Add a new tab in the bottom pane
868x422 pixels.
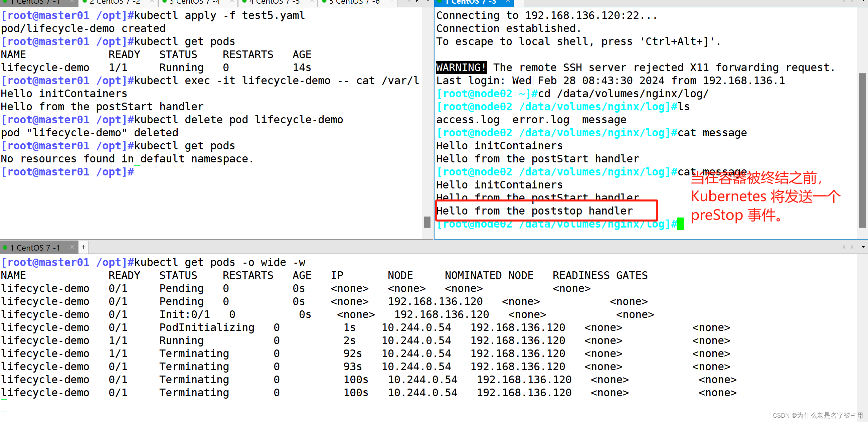tap(83, 247)
